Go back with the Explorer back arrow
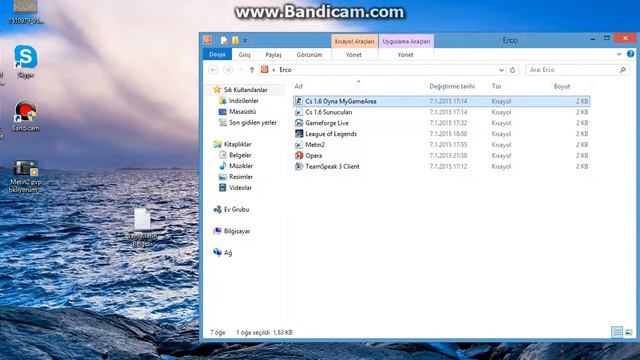Viewport: 640px width, 360px height. [x=213, y=70]
